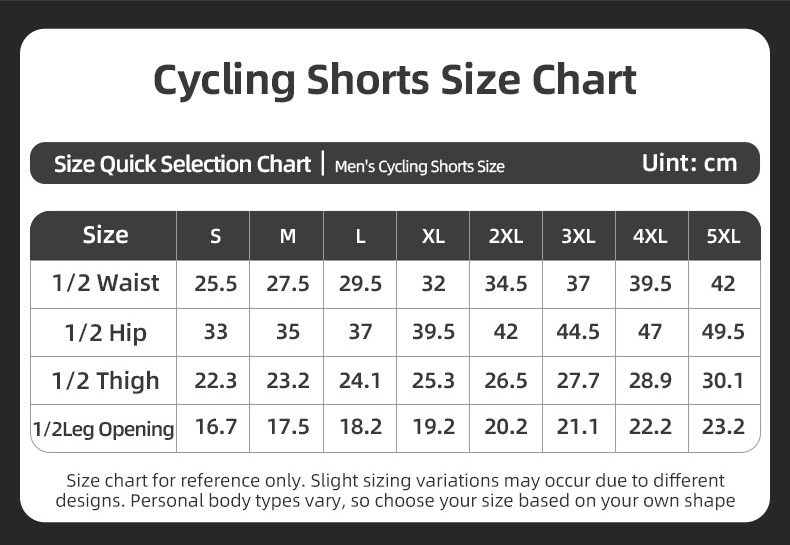Click the Men's Cycling Shorts Size subtitle
Image resolution: width=790 pixels, height=545 pixels.
[x=420, y=166]
